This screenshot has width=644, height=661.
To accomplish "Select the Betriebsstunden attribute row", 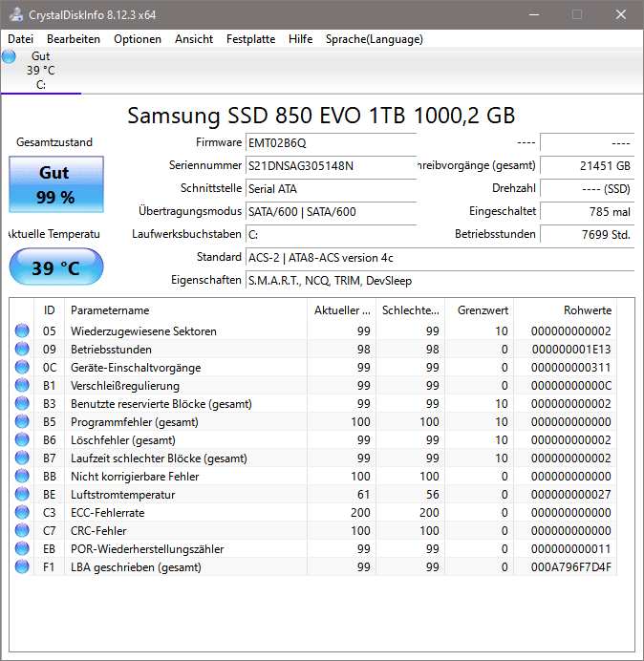I will [x=315, y=349].
